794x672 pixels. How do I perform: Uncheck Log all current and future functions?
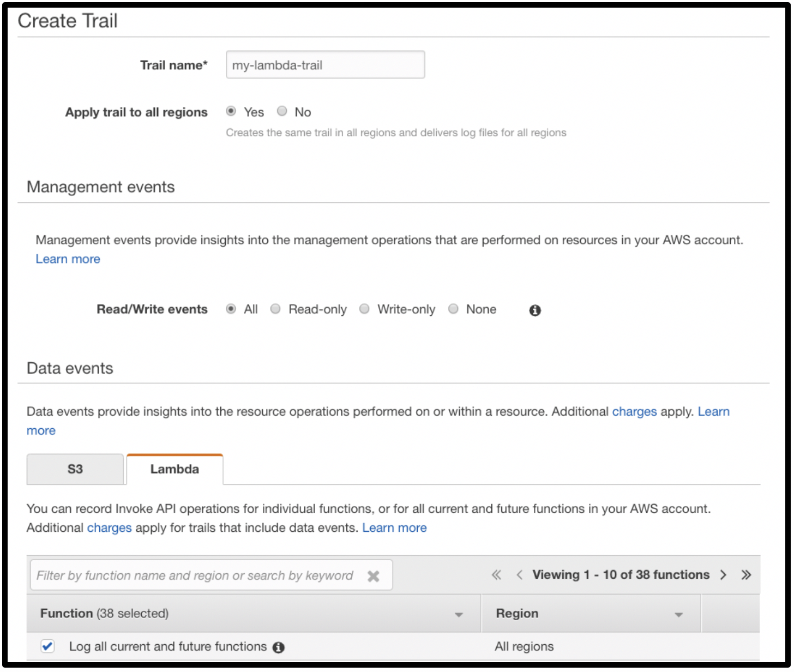(x=48, y=646)
